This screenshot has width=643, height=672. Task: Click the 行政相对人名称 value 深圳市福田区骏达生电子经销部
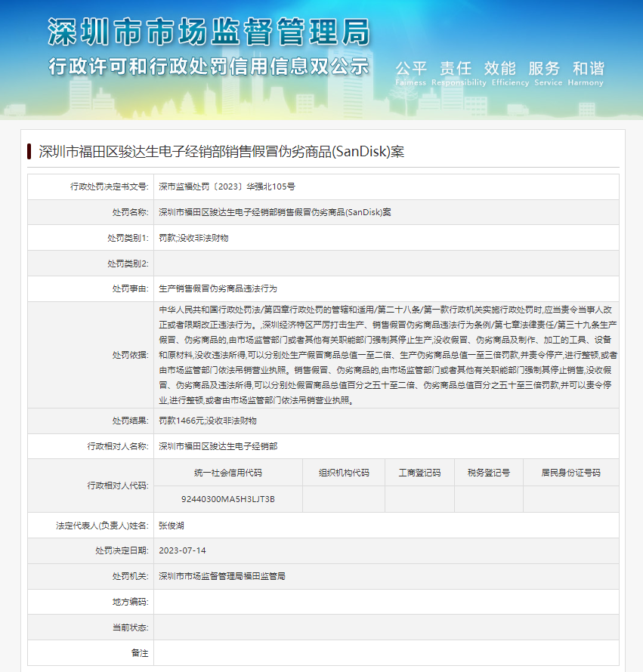point(218,446)
